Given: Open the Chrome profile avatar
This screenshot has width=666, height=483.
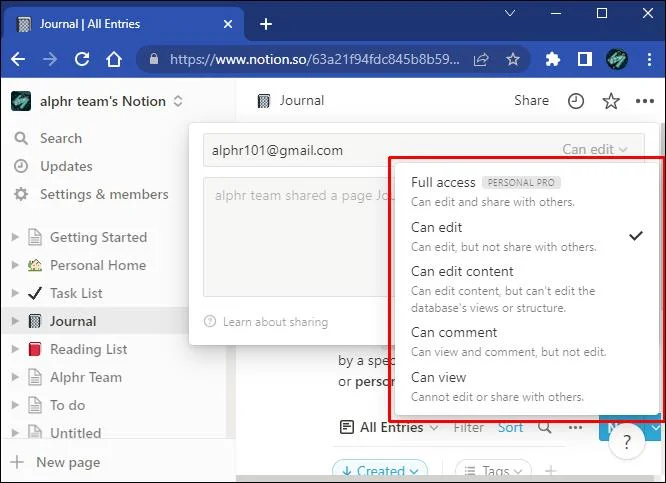Looking at the screenshot, I should coord(616,59).
